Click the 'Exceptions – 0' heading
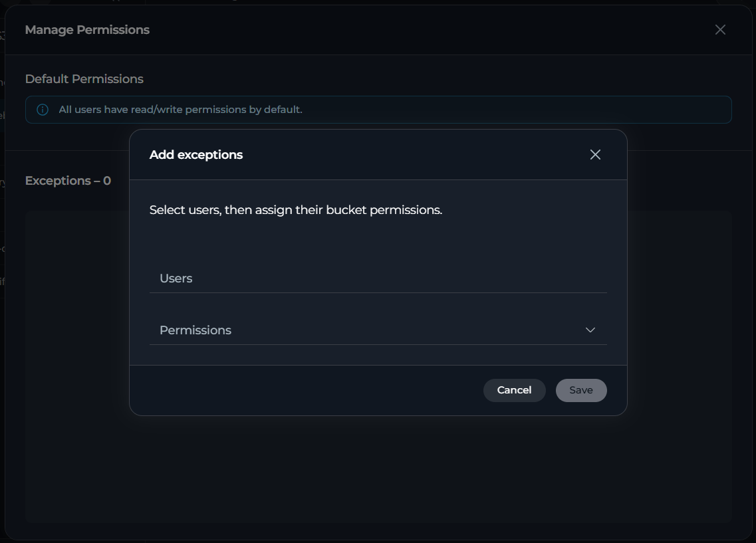756x543 pixels. click(68, 181)
